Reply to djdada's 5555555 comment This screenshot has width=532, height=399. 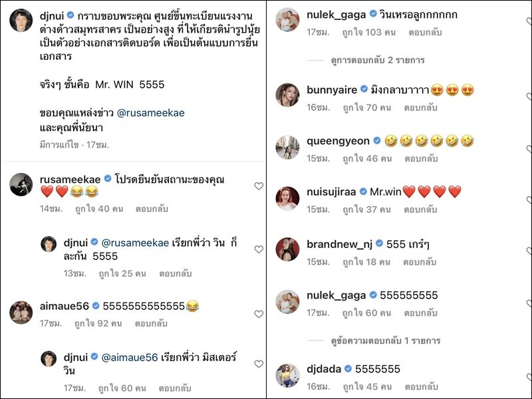(x=422, y=387)
